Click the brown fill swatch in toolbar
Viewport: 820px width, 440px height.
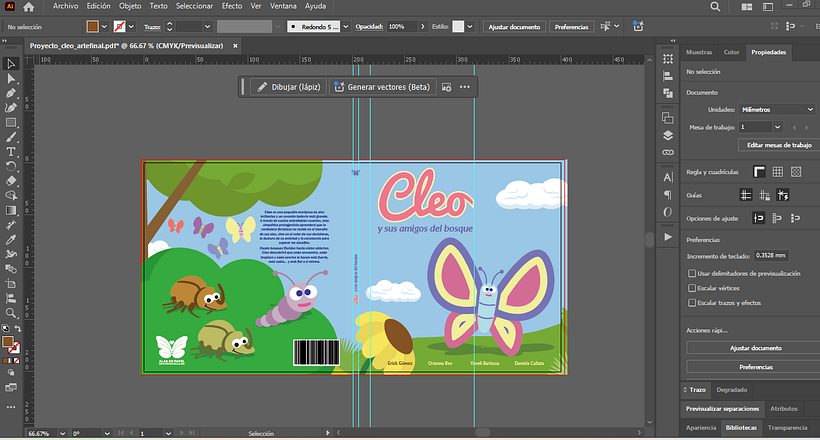click(7, 342)
